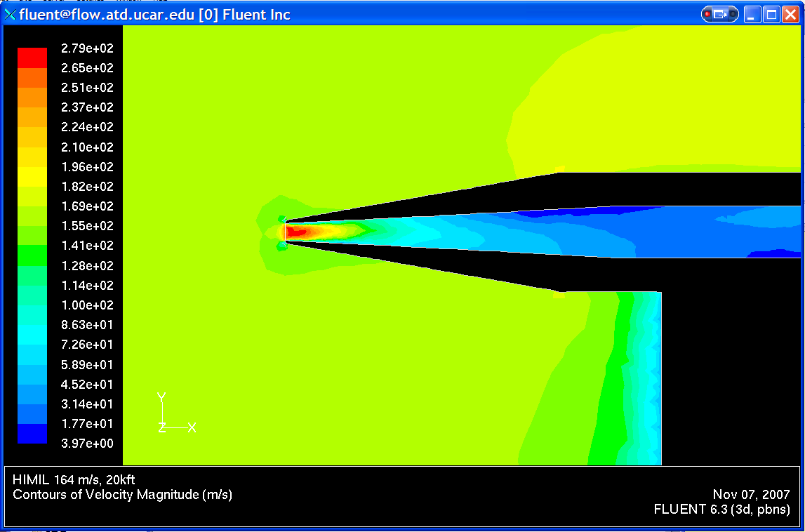Click the red dot indicator in the title bar
The image size is (805, 532).
(x=707, y=14)
